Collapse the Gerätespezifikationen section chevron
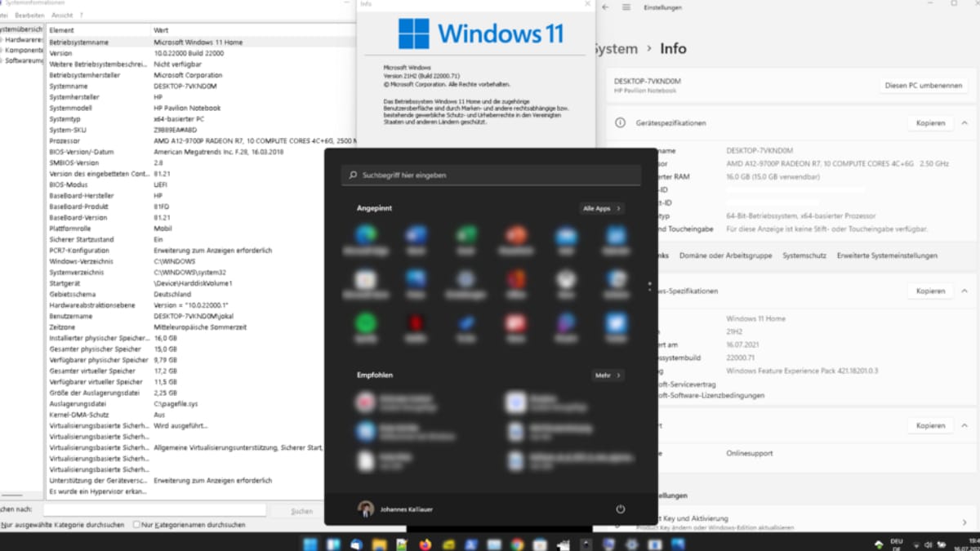 (x=964, y=123)
